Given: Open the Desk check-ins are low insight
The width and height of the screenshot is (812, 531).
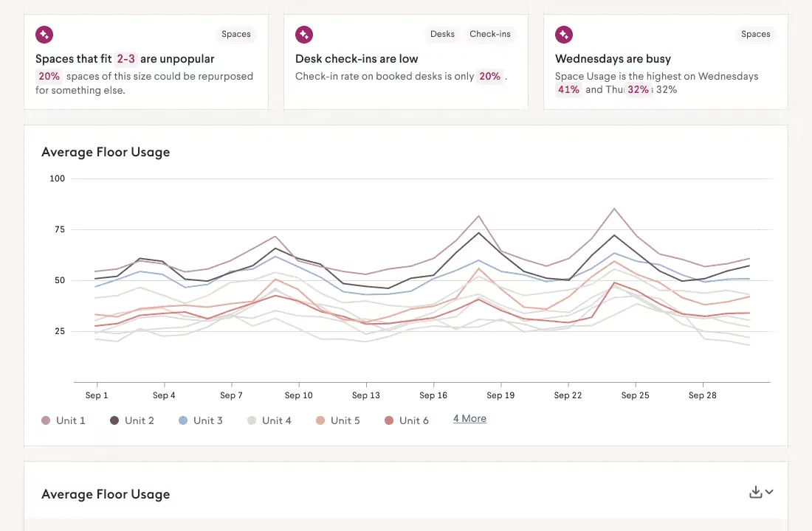Looking at the screenshot, I should (357, 59).
